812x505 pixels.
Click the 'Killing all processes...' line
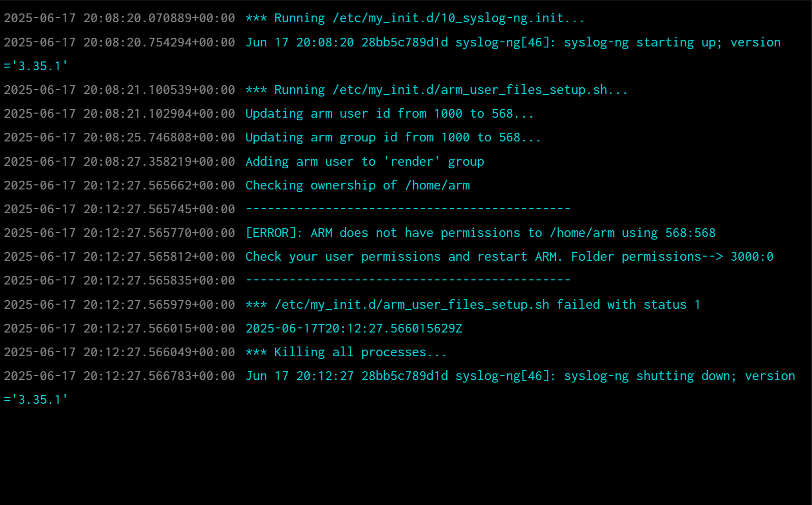pos(346,352)
